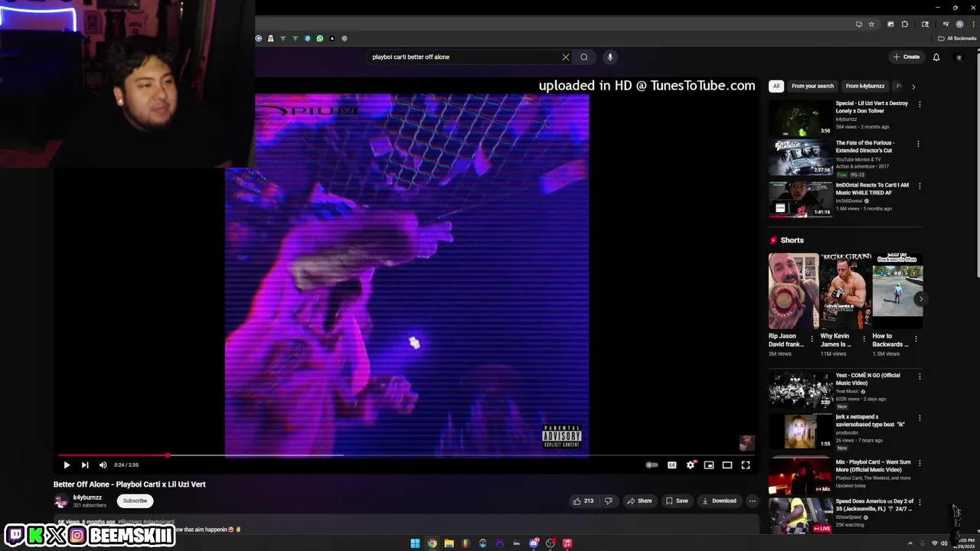Open the player settings gear

coord(691,465)
